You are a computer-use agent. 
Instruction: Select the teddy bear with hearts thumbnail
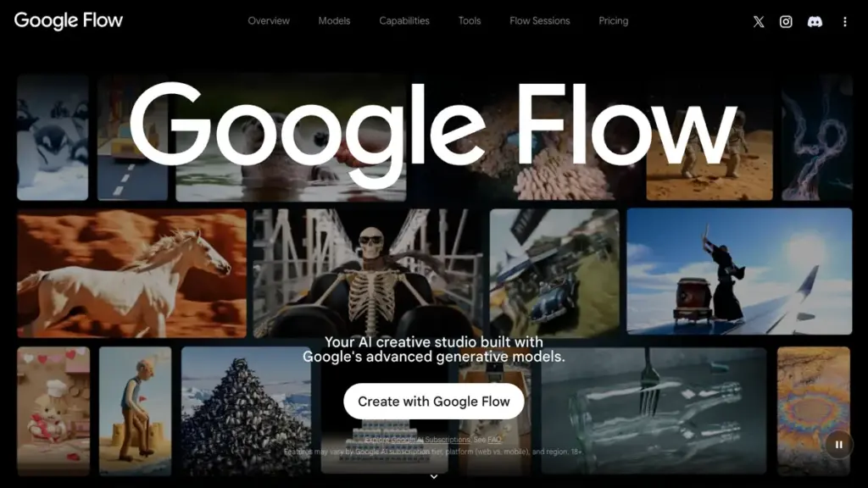tap(53, 411)
